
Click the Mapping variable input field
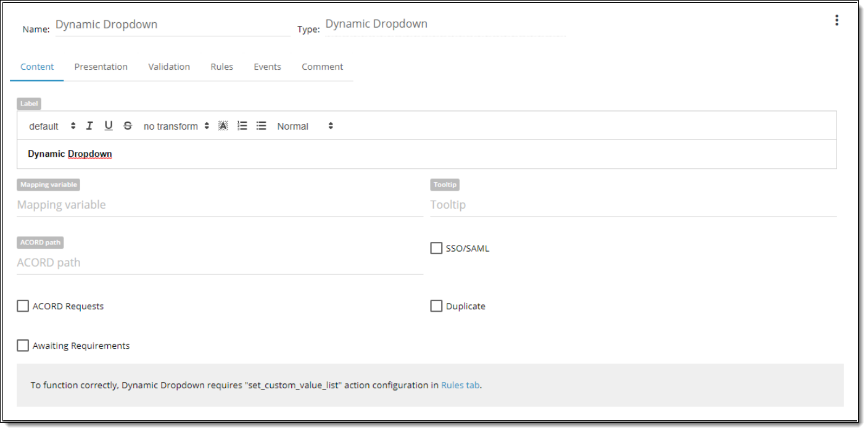pyautogui.click(x=220, y=205)
